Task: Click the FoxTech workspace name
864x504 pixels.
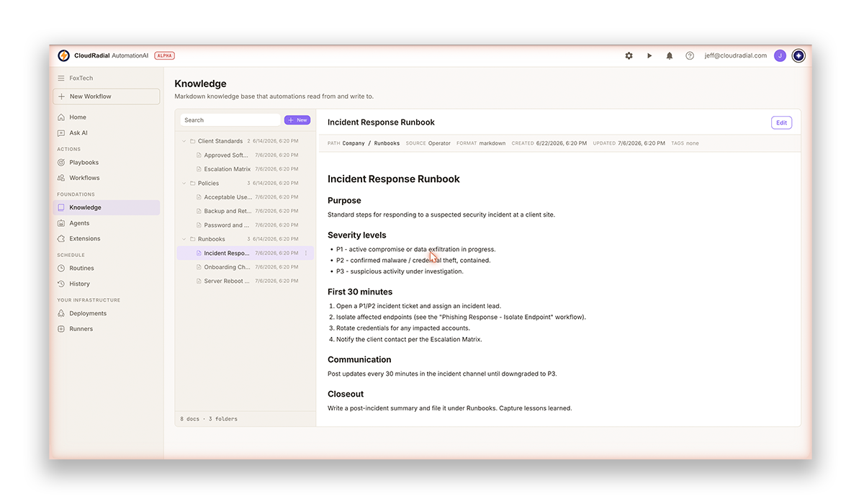Action: tap(81, 78)
